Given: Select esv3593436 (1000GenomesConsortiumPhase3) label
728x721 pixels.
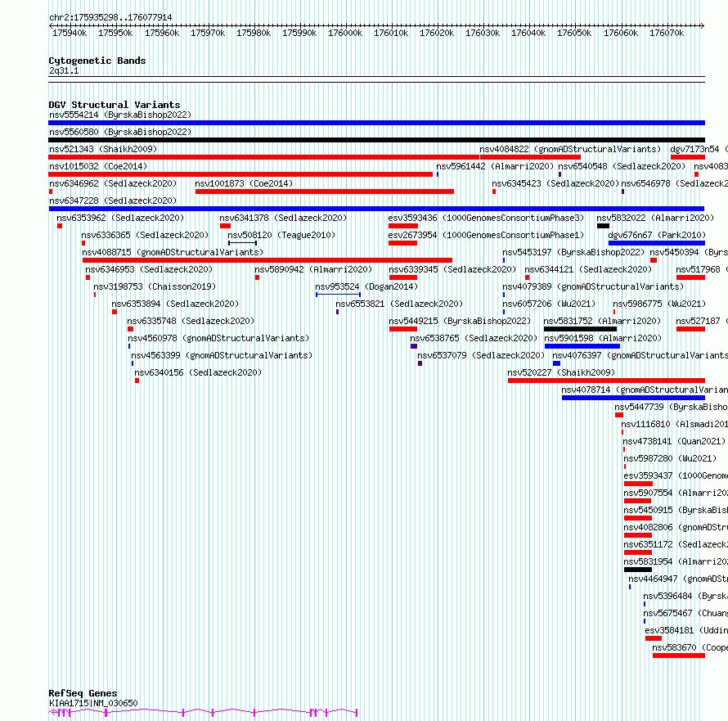Looking at the screenshot, I should (x=486, y=218).
